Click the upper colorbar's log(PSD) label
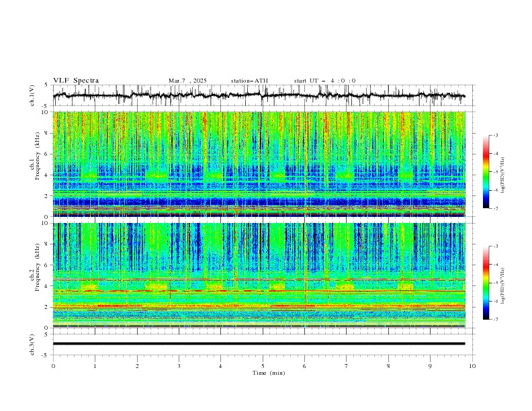The width and height of the screenshot is (532, 411). point(503,175)
